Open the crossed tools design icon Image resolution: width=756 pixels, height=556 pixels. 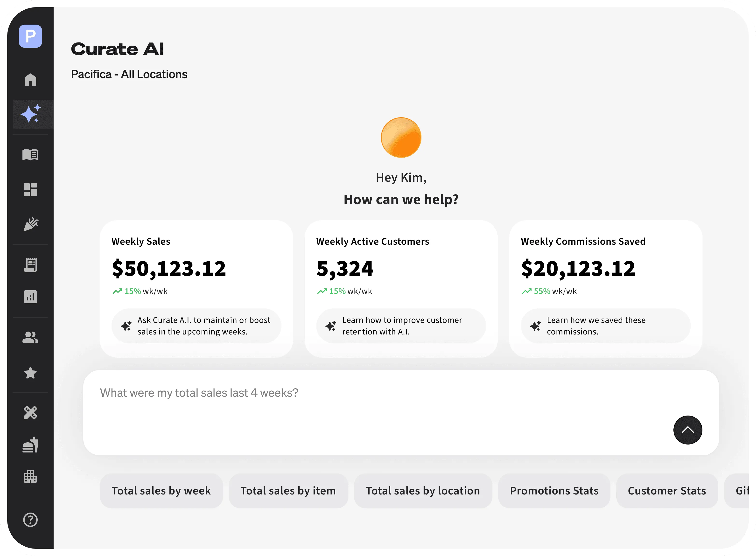[x=30, y=413]
